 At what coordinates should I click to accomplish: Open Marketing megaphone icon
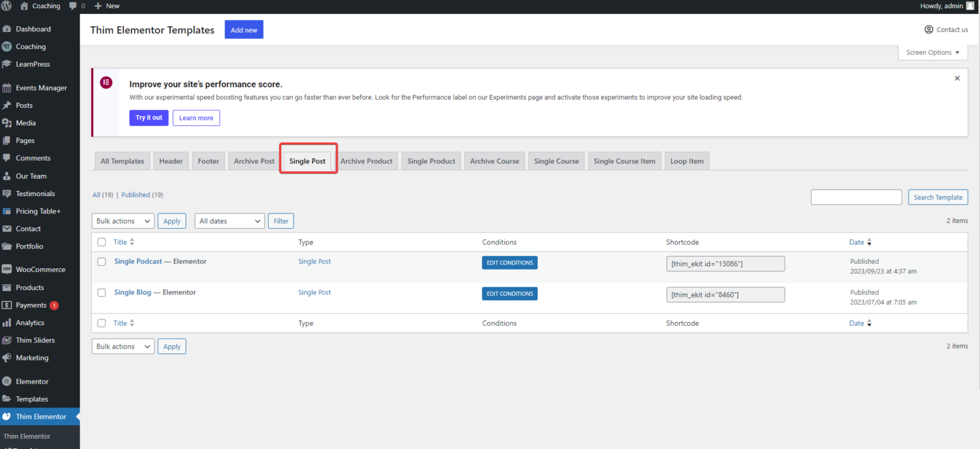(7, 358)
